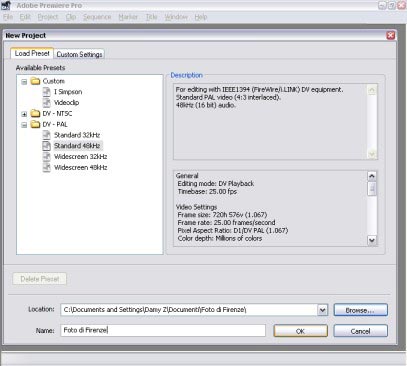Screen dimensions: 407x366
Task: Select the Widescreen 32kHz preset
Action: [x=81, y=156]
